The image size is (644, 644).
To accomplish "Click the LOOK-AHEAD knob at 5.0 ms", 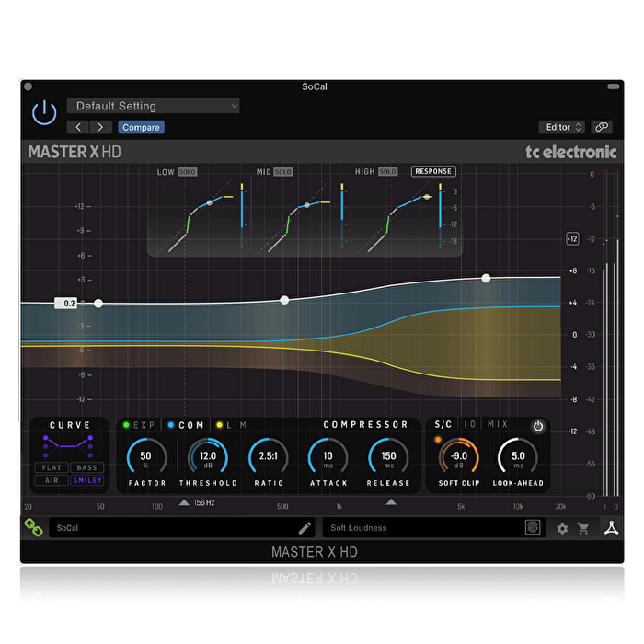I will point(518,457).
